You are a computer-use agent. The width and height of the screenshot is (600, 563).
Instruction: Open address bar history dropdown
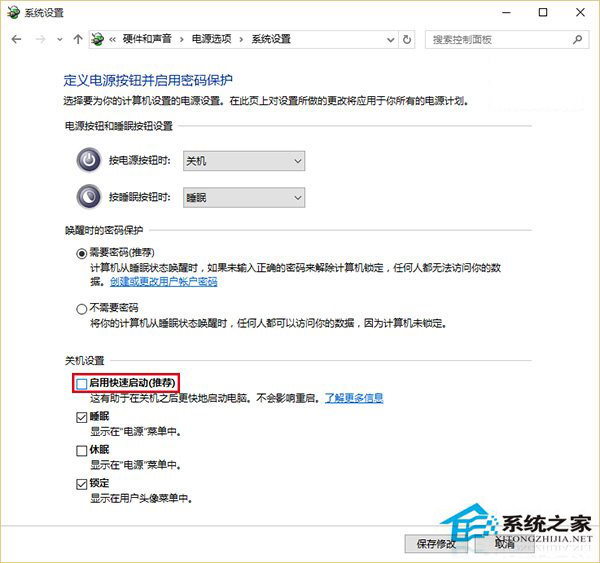click(390, 39)
